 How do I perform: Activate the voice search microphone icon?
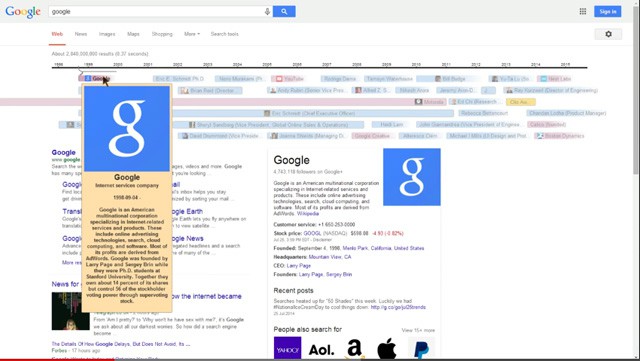pos(267,11)
